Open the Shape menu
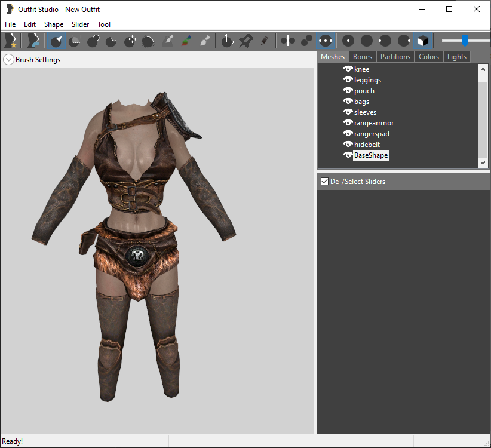The image size is (491, 448). 54,24
